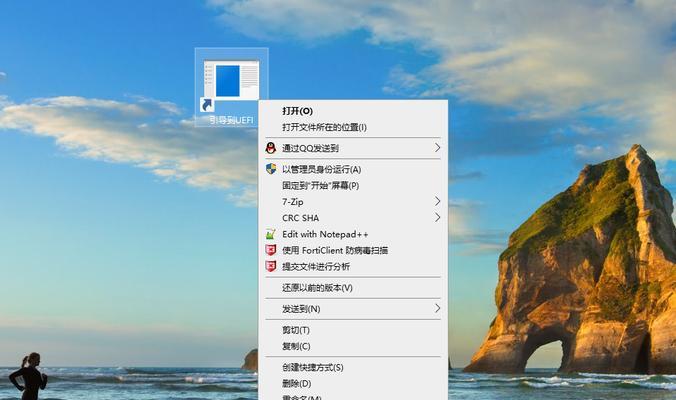Image resolution: width=676 pixels, height=400 pixels.
Task: Expand the CRC SHA submenu arrow
Action: 437,217
